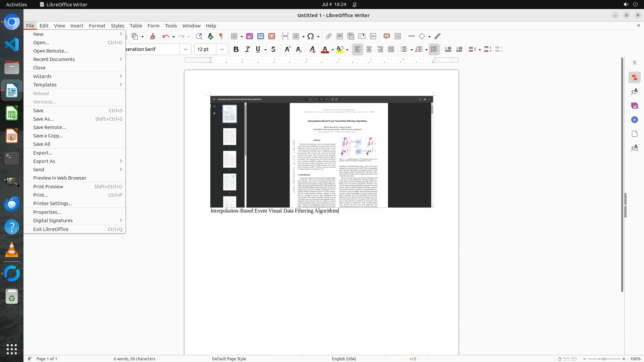This screenshot has width=644, height=362.
Task: Click the Insert Image toolbar icon
Action: (249, 36)
